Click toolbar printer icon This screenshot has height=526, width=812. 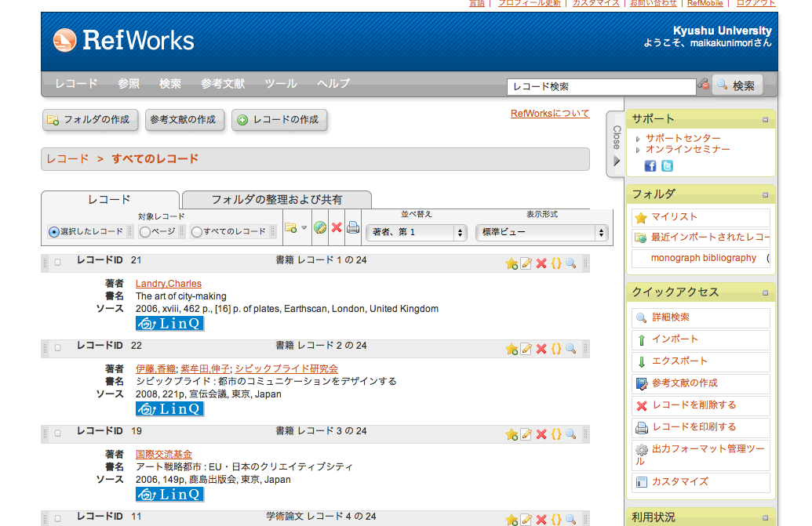(x=353, y=227)
